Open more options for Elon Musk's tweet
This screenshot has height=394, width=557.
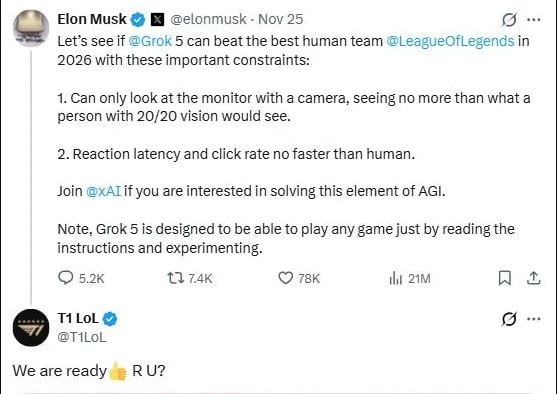click(534, 20)
